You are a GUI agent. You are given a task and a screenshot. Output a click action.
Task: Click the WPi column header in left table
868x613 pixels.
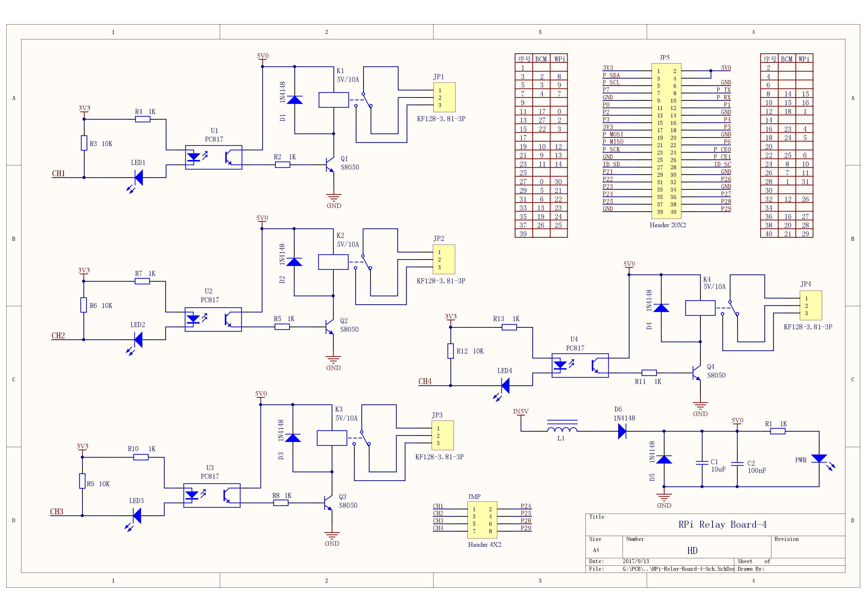[560, 59]
